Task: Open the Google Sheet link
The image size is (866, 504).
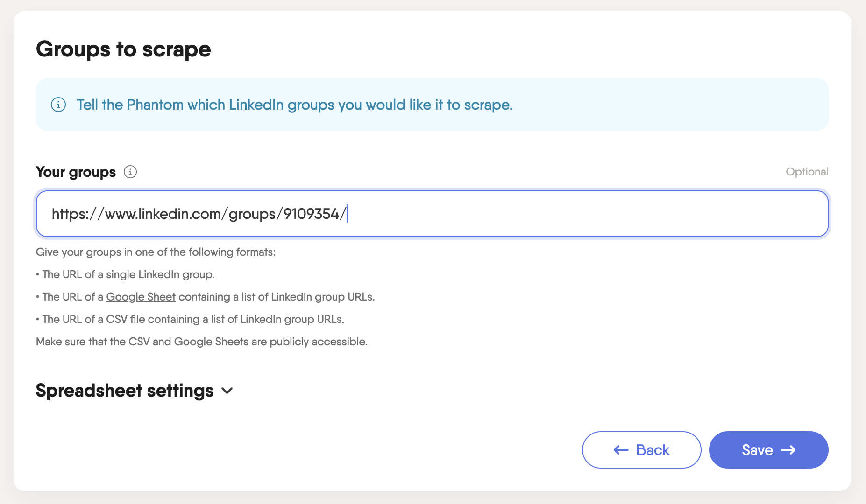Action: click(141, 297)
